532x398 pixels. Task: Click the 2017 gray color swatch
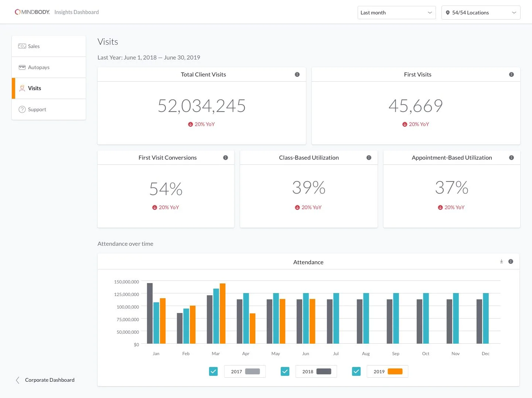click(x=253, y=371)
